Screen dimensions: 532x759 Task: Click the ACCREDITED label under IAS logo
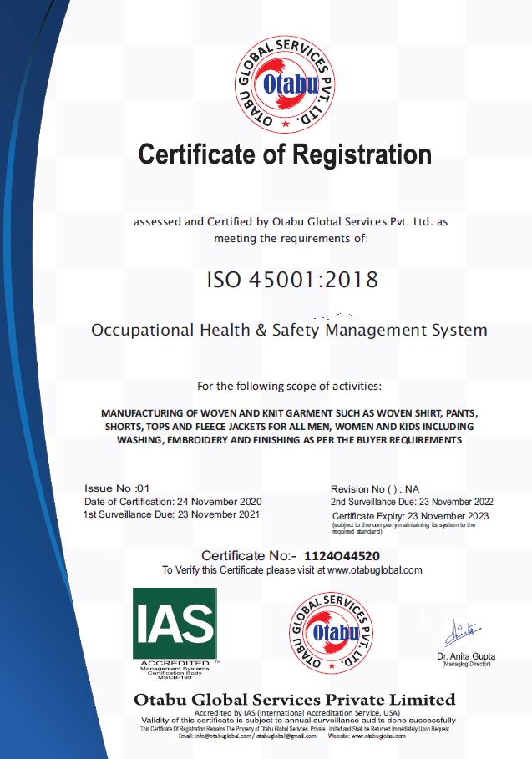(x=175, y=663)
